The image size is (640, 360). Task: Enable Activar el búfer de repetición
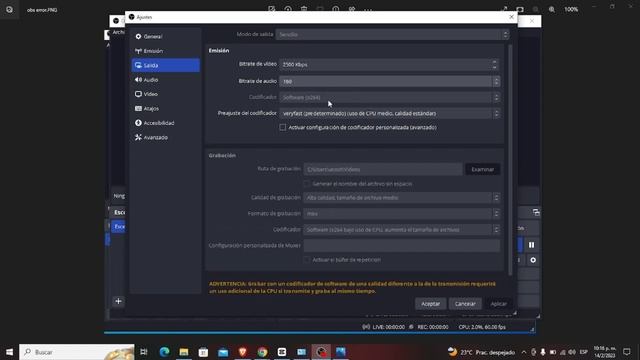coord(307,260)
